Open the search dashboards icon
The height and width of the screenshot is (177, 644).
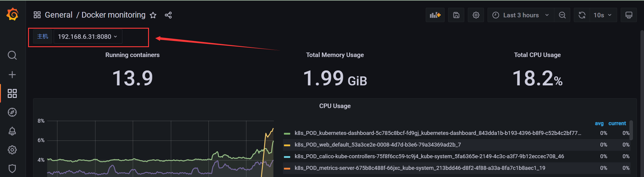[x=12, y=55]
